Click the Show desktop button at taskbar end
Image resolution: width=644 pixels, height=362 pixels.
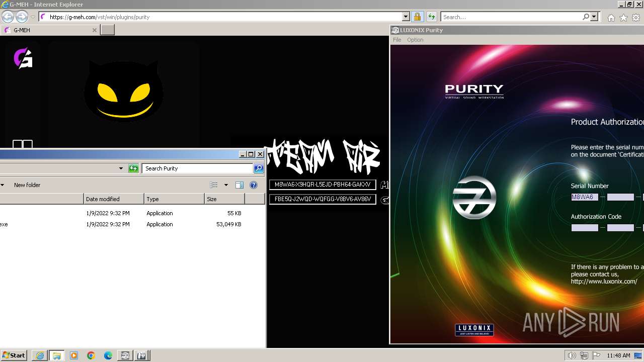click(x=638, y=355)
